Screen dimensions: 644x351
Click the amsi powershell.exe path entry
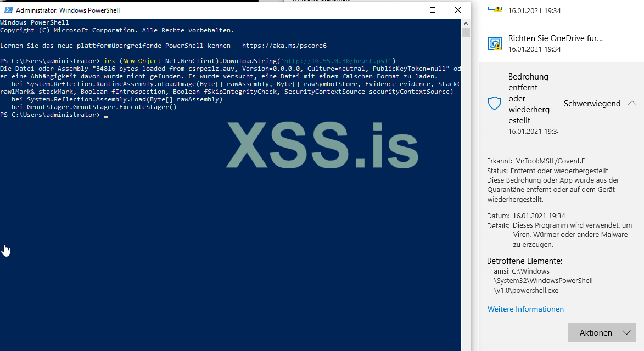coord(543,281)
